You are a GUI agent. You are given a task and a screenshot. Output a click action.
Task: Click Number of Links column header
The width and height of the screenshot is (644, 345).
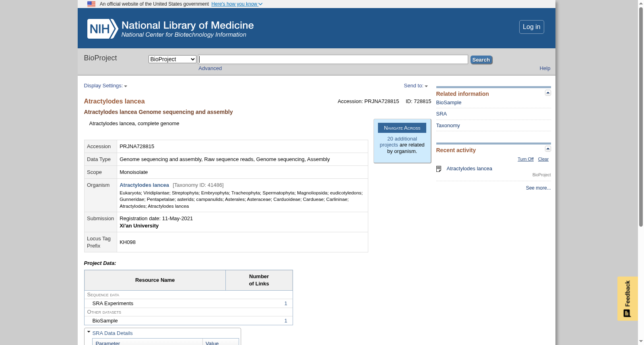pos(259,280)
